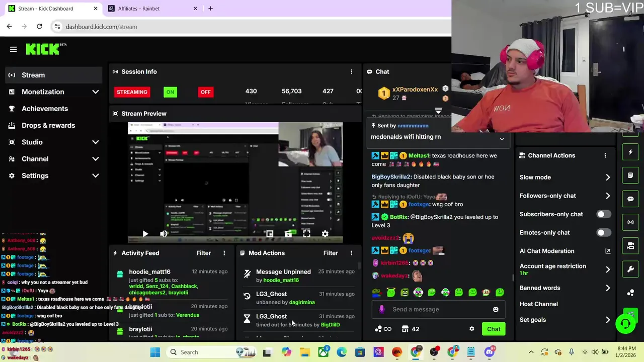Expand the Settings sidebar section
The width and height of the screenshot is (644, 362).
click(x=96, y=175)
